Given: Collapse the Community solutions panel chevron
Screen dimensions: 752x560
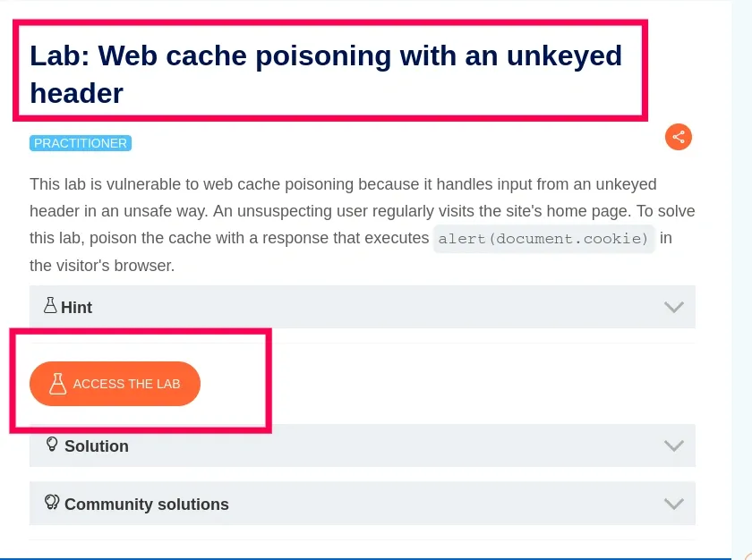Looking at the screenshot, I should [673, 503].
